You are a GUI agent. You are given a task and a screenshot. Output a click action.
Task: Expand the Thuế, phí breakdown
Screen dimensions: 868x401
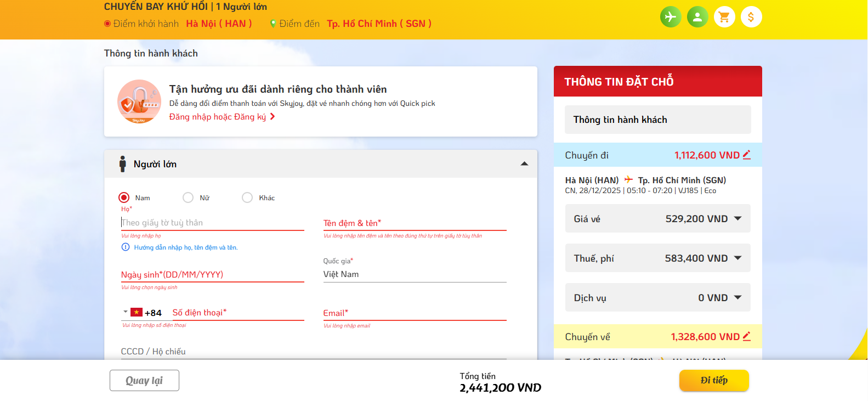pyautogui.click(x=737, y=258)
